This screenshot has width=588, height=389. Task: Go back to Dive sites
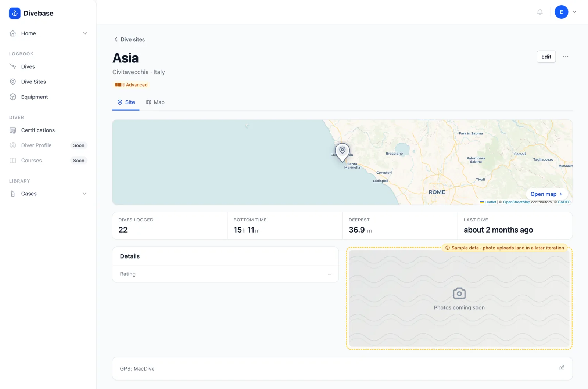tap(129, 39)
